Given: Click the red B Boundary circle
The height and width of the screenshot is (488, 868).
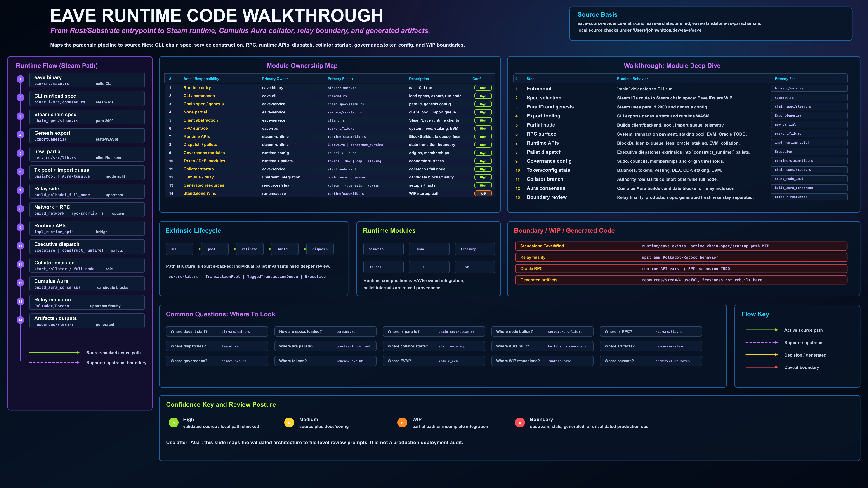Looking at the screenshot, I should coord(520,423).
